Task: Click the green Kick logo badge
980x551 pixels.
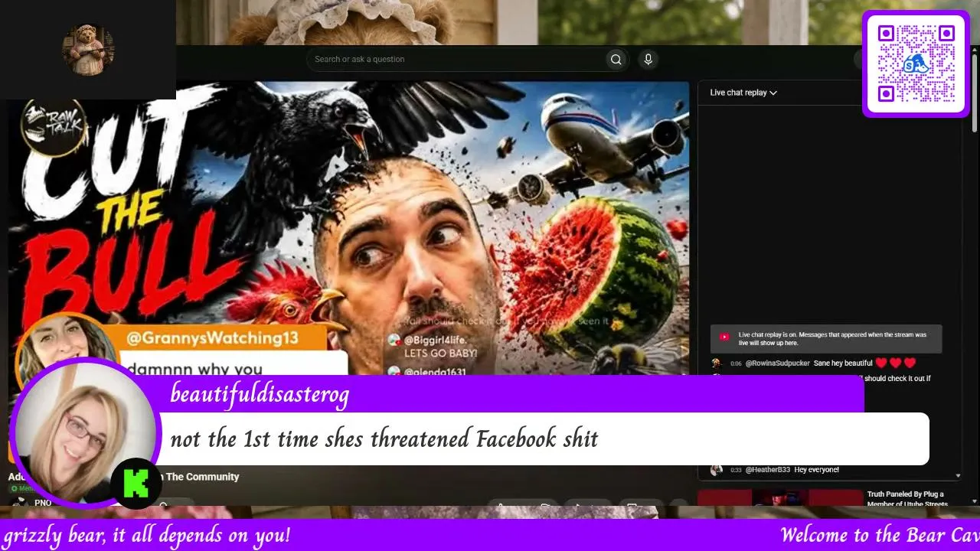Action: click(x=136, y=484)
